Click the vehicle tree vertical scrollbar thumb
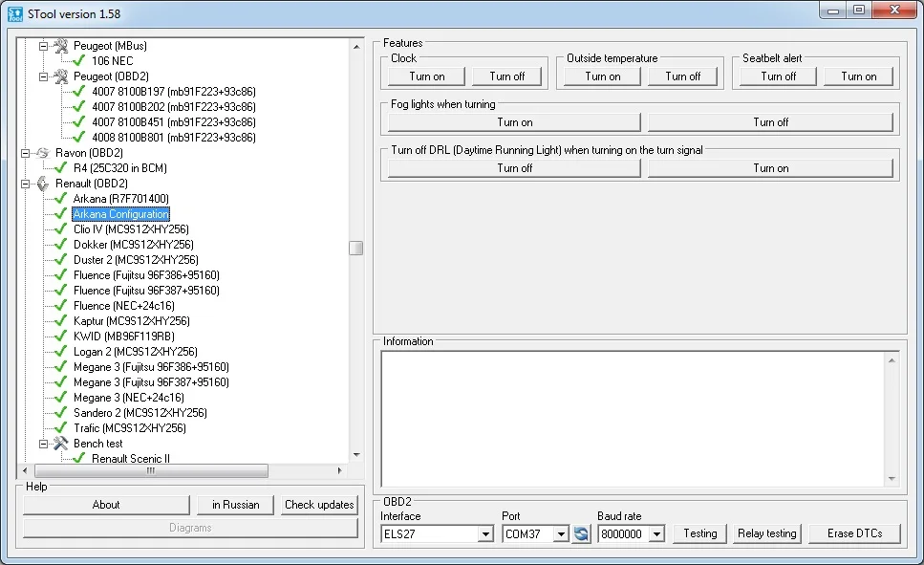The image size is (924, 565). click(355, 248)
